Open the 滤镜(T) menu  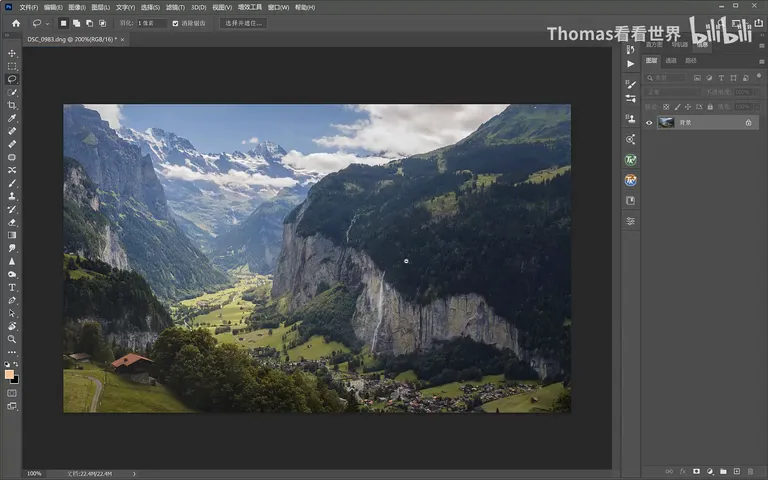coord(175,7)
